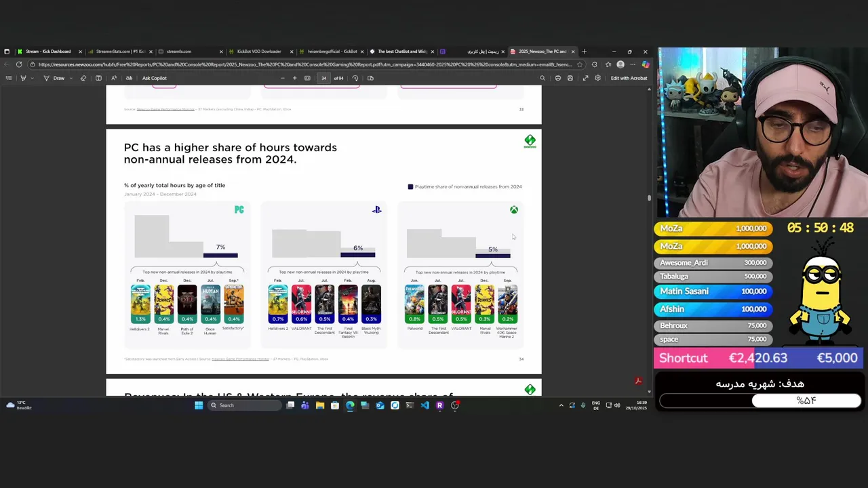The height and width of the screenshot is (488, 868).
Task: Reload the page in the browser
Action: pyautogui.click(x=19, y=64)
